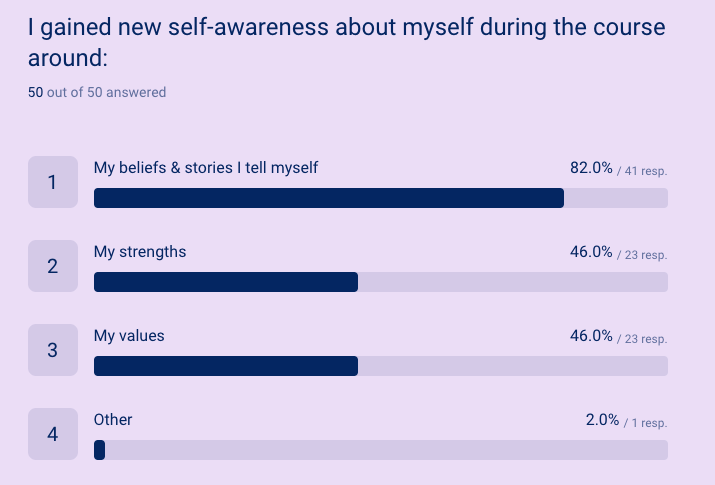The image size is (715, 485).
Task: Click the My values '23 resp.' count
Action: coord(645,339)
